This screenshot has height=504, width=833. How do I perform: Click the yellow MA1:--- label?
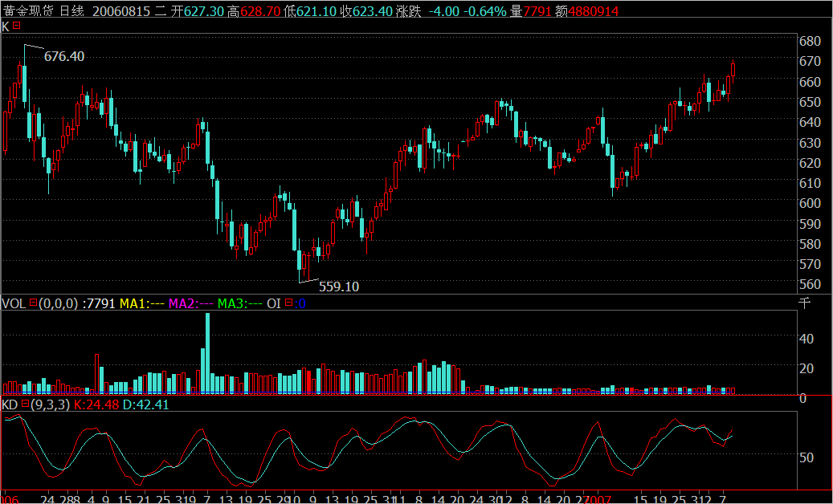(x=142, y=303)
